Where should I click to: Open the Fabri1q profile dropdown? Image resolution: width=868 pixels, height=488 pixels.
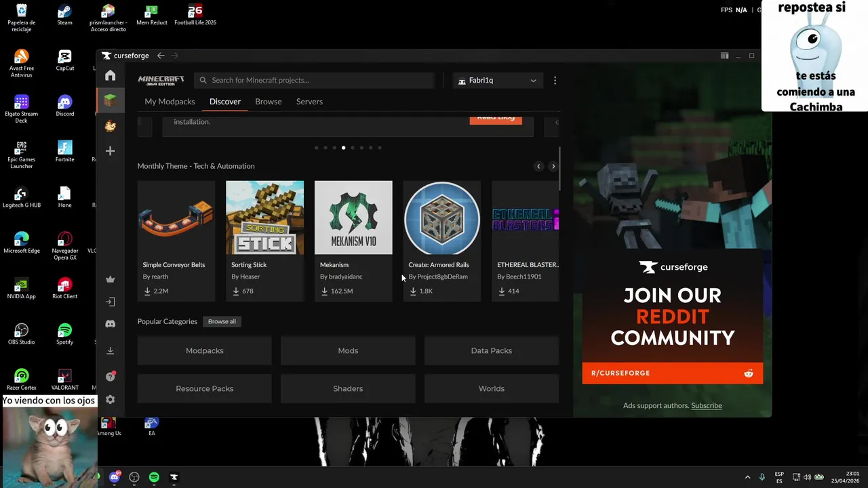pyautogui.click(x=498, y=80)
